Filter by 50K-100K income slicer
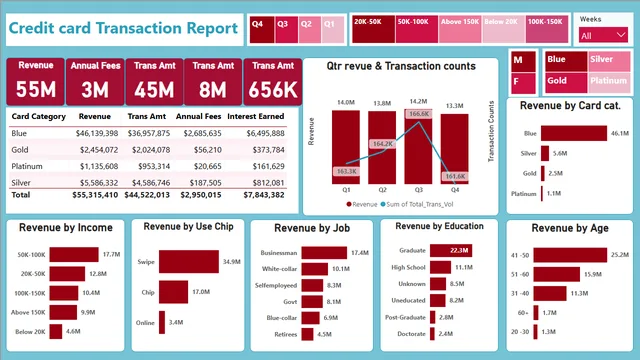This screenshot has width=640, height=360. tap(417, 29)
